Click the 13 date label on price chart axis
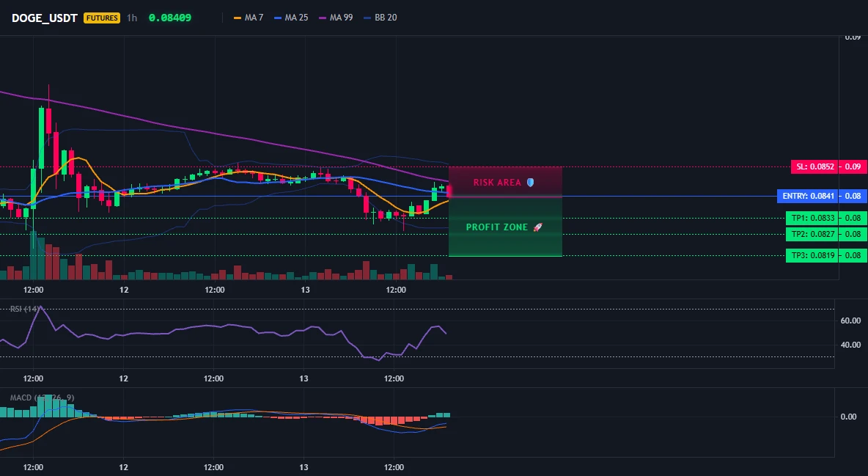This screenshot has width=868, height=476. tap(305, 290)
